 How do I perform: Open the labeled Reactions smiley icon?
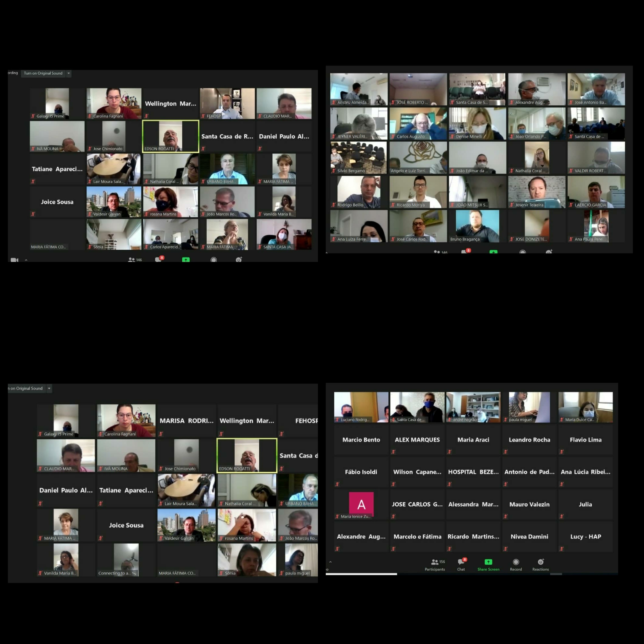tap(540, 562)
